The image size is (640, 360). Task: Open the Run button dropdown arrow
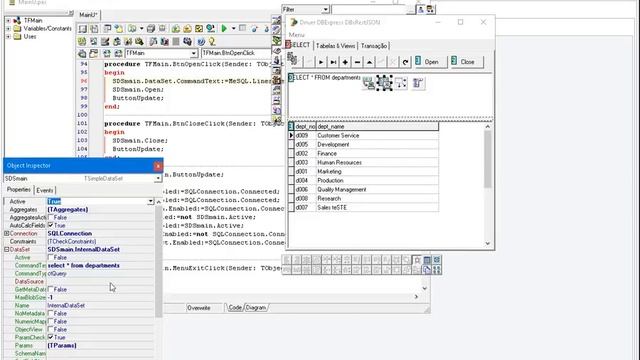233,29
